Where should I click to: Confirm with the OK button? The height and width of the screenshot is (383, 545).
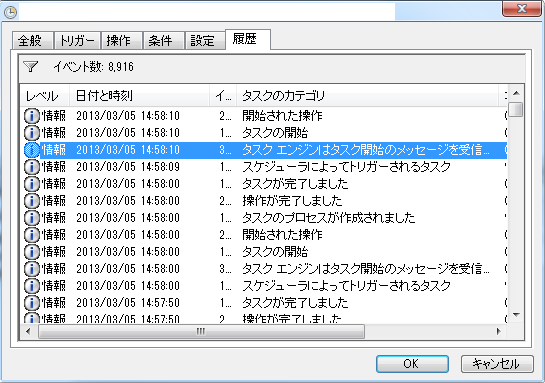point(412,364)
